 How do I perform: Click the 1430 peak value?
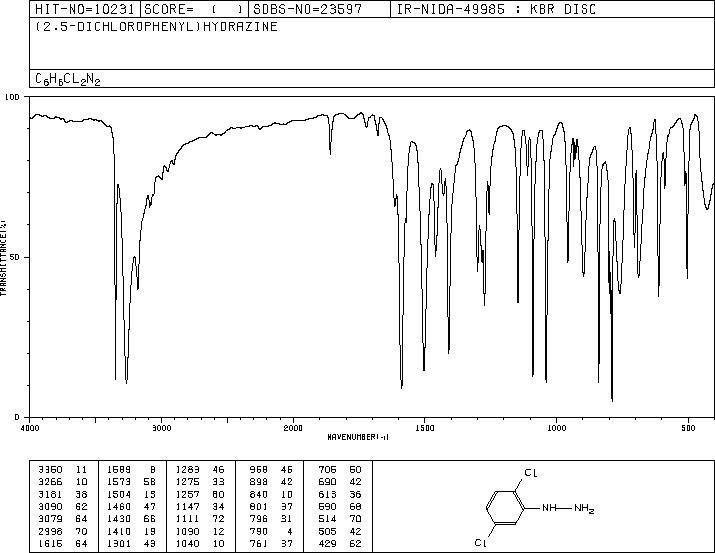(119, 519)
